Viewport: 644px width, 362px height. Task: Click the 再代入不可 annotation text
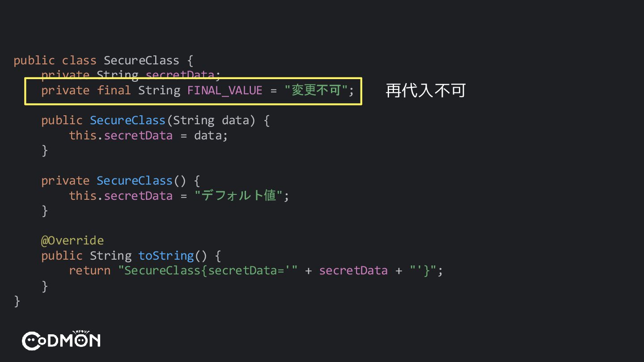coord(426,91)
